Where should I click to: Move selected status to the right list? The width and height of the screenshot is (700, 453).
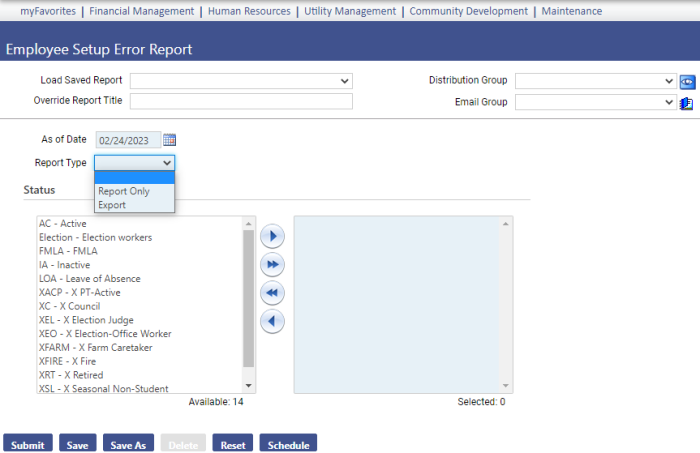tap(272, 237)
